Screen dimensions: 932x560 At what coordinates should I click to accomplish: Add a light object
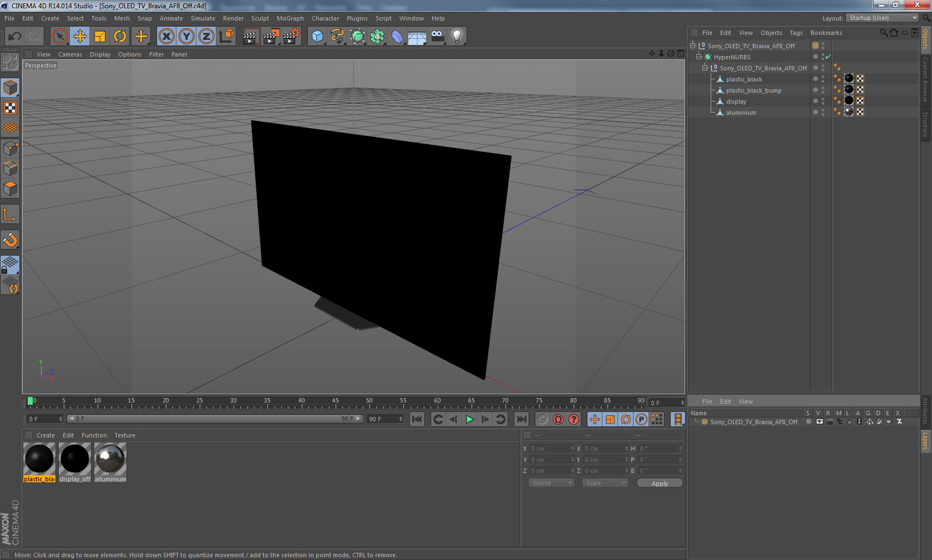click(x=457, y=37)
